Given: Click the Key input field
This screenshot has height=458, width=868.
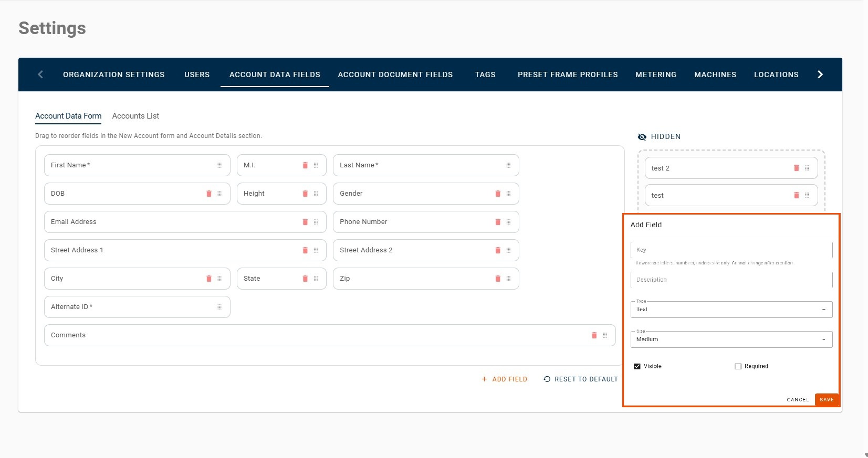Looking at the screenshot, I should (731, 250).
